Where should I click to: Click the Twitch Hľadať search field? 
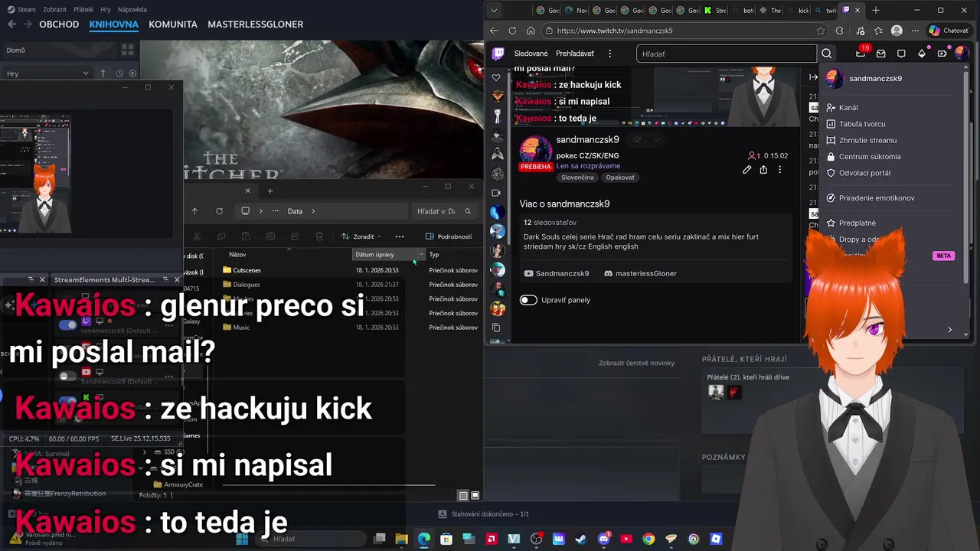point(727,54)
